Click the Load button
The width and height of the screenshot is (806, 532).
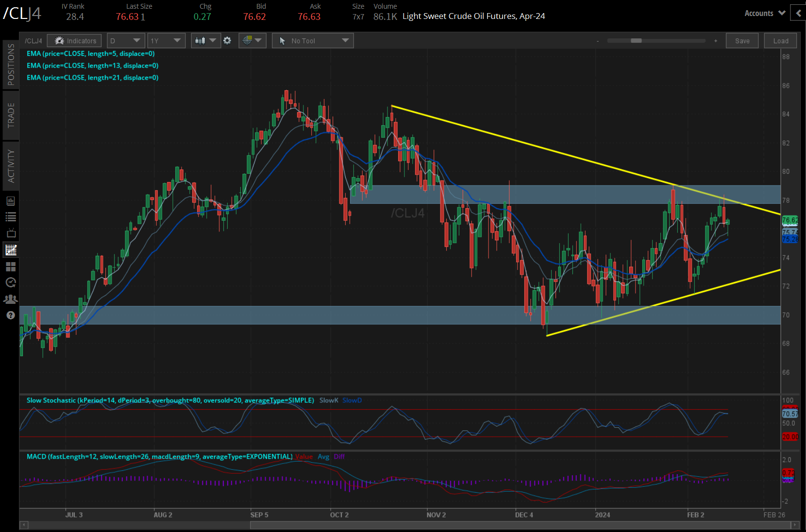(781, 41)
